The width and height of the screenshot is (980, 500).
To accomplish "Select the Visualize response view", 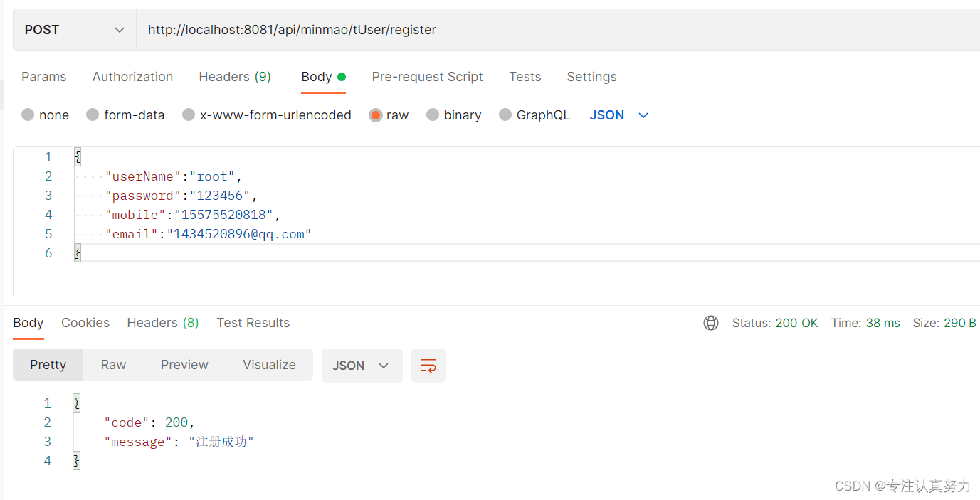I will pos(269,365).
